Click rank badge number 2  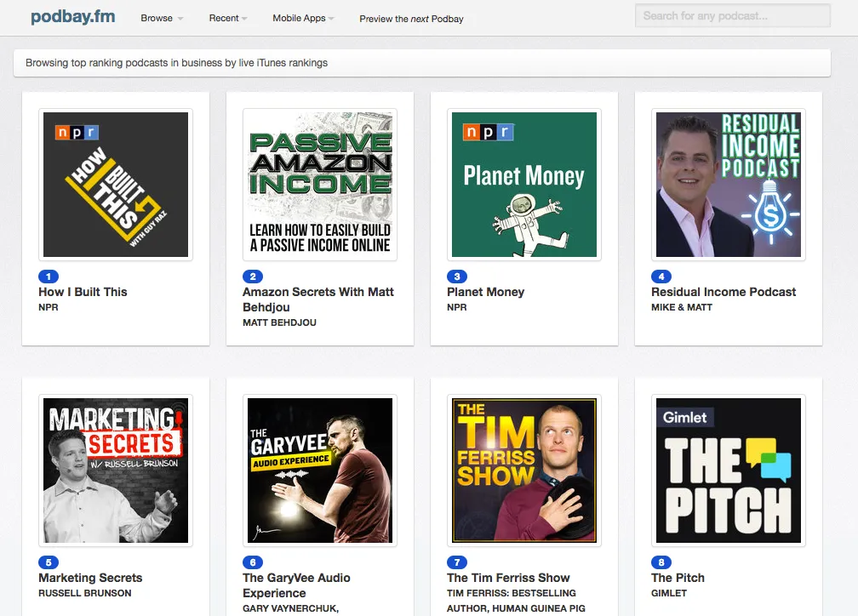253,277
